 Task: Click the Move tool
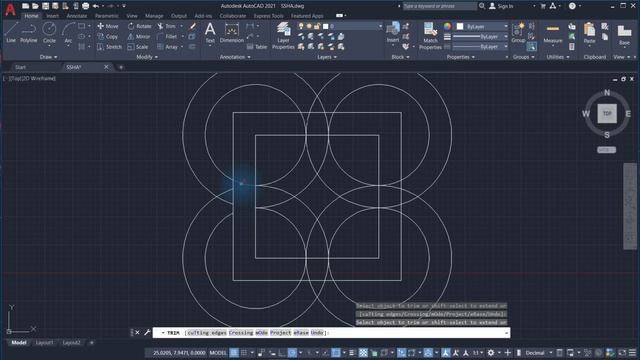point(108,26)
